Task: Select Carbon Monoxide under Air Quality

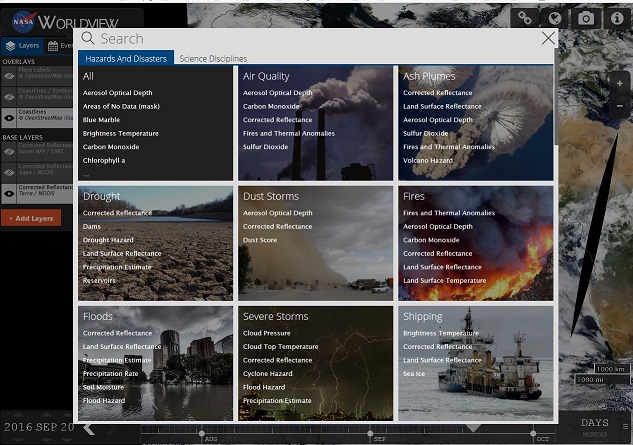Action: [x=271, y=106]
